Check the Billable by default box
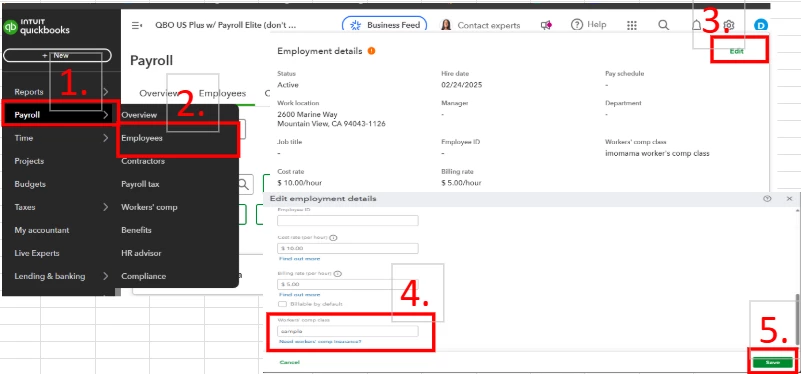Screen dimensions: 801x374 tap(282, 304)
